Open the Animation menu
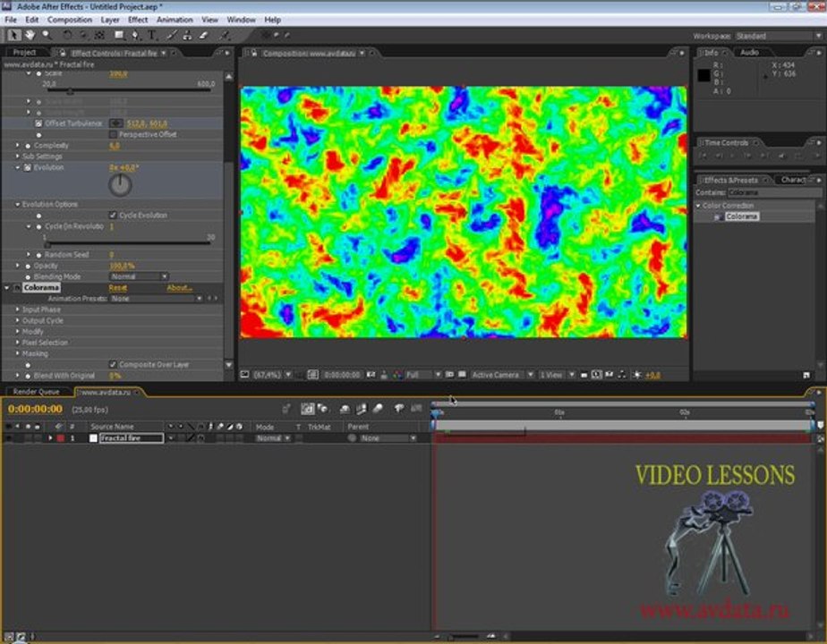 [175, 20]
